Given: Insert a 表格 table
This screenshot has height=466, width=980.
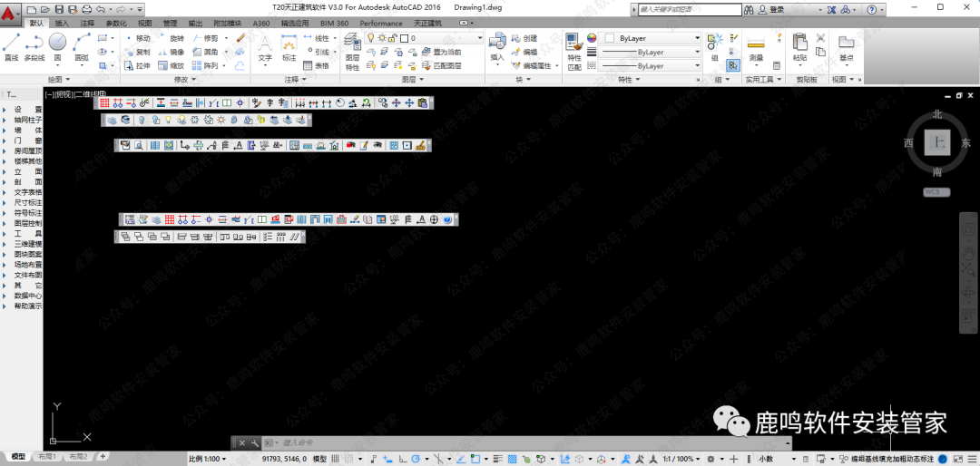Looking at the screenshot, I should pos(317,65).
